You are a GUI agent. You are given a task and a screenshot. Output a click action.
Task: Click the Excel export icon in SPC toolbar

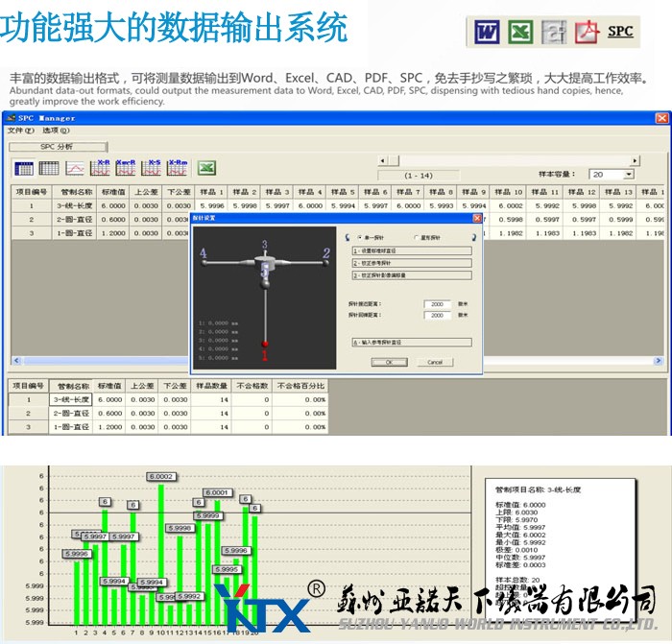(206, 168)
